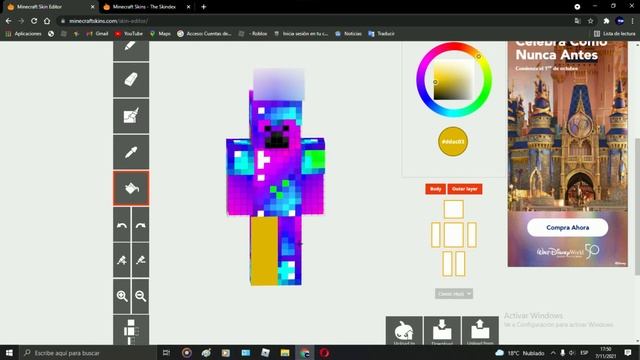Click Compra Ahora in Disney ad
Viewport: 640px width, 360px height.
[x=567, y=227]
